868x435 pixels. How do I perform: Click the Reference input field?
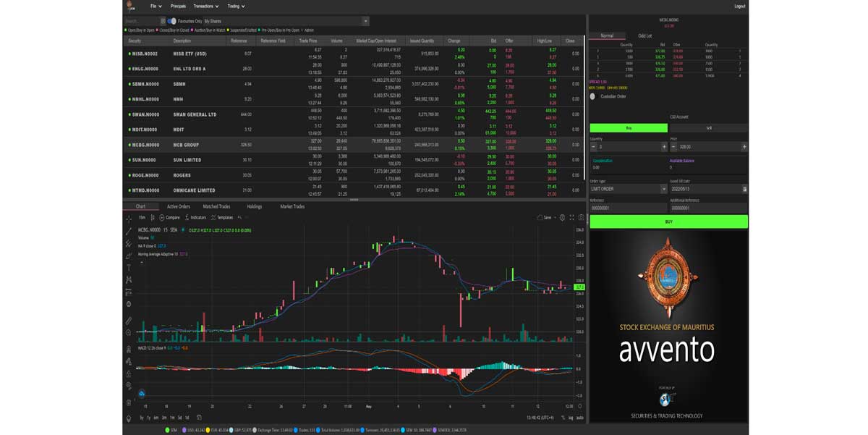point(628,208)
